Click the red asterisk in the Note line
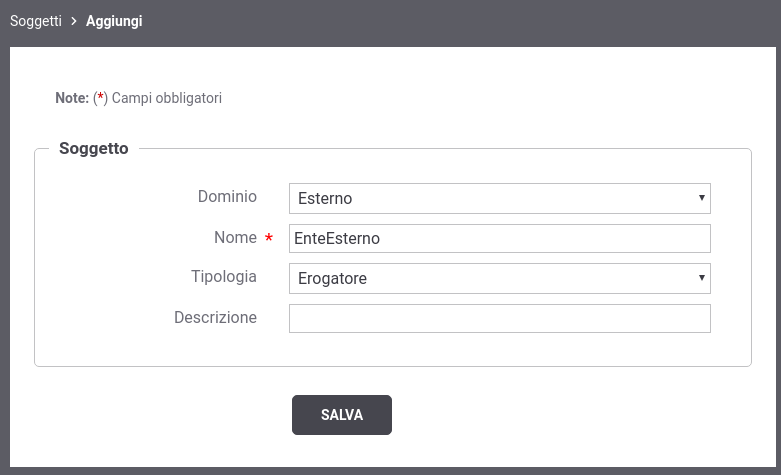Viewport: 781px width, 475px height. point(101,97)
